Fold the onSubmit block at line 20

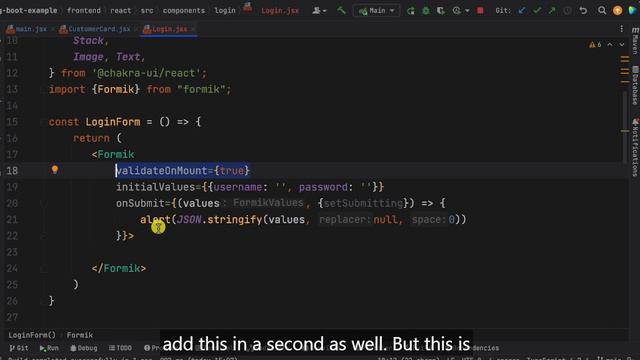coord(44,203)
